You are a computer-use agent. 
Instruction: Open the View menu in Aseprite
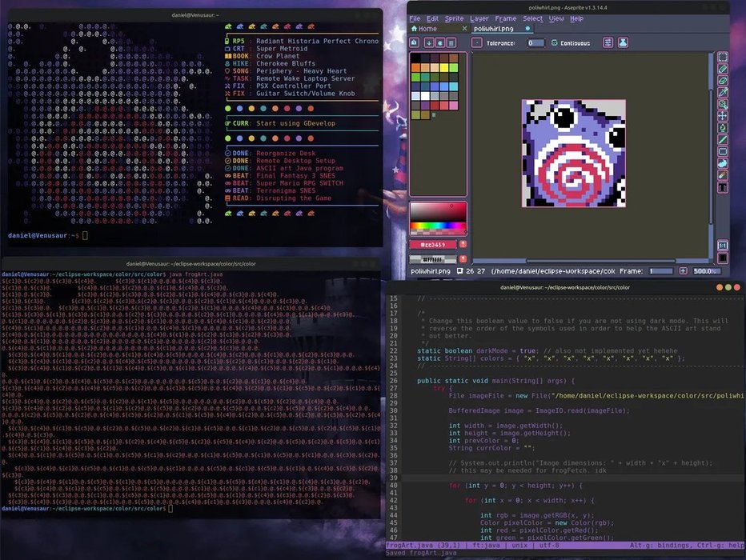coord(556,18)
